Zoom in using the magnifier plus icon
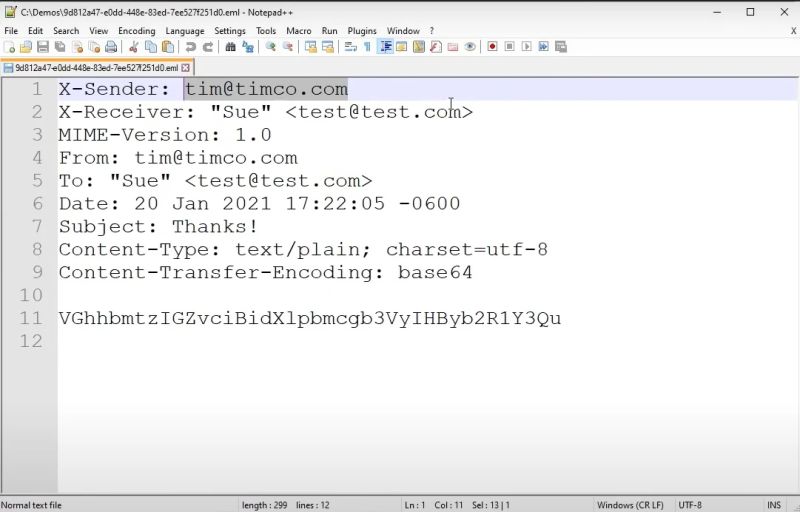This screenshot has width=800, height=512. point(270,47)
